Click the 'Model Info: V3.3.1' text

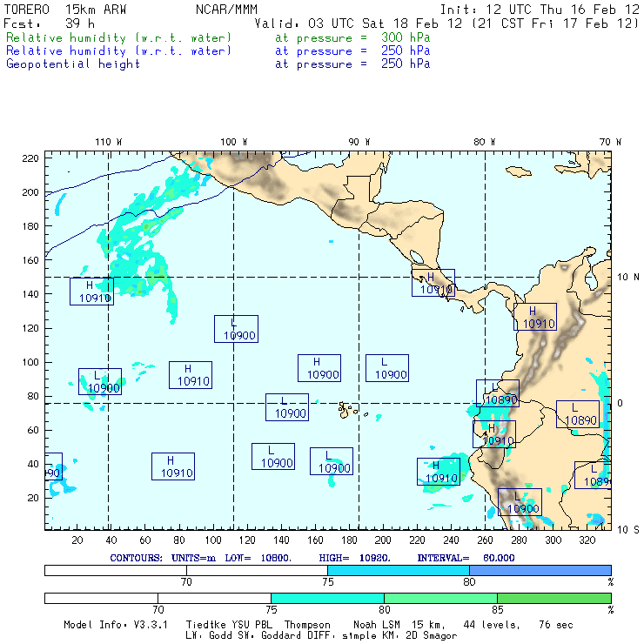[116, 625]
